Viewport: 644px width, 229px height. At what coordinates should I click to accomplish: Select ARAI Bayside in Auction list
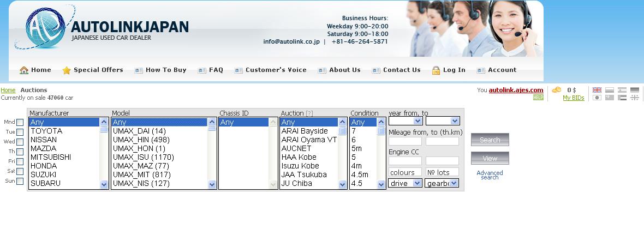309,131
